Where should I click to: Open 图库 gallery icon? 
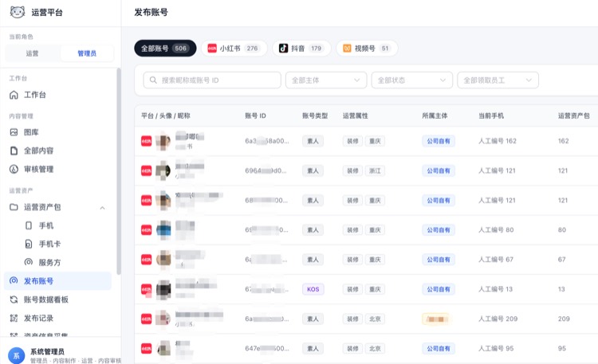pos(14,132)
